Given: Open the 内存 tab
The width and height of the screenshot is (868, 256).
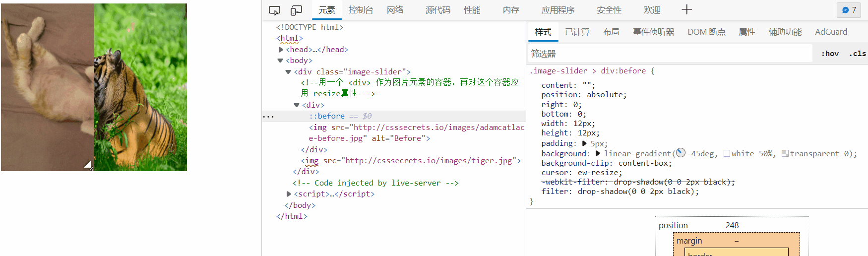Looking at the screenshot, I should (x=511, y=10).
